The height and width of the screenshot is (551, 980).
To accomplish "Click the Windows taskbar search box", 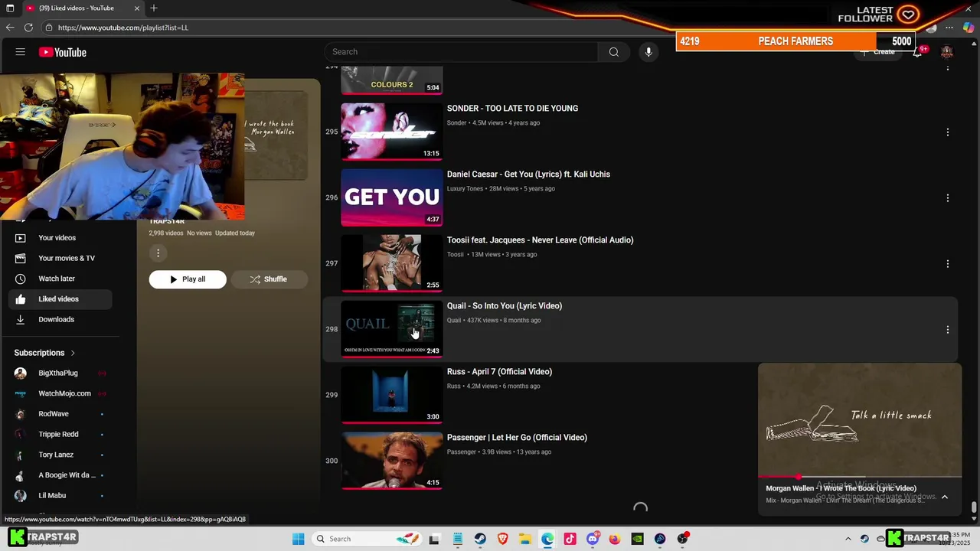I will (367, 539).
